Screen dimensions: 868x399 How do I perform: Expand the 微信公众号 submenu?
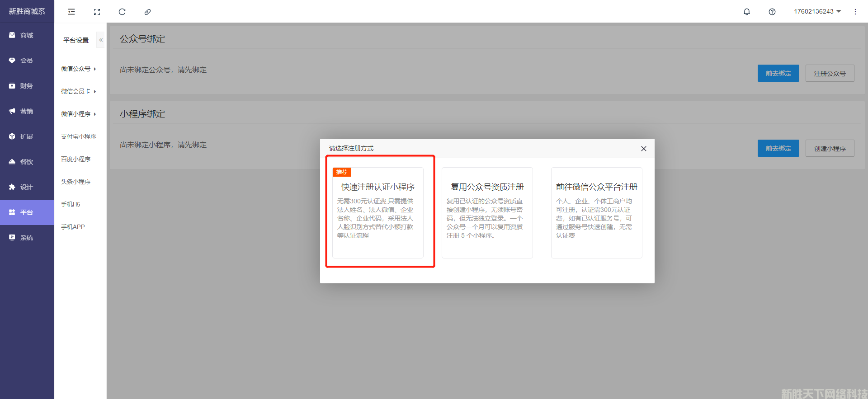pyautogui.click(x=79, y=69)
